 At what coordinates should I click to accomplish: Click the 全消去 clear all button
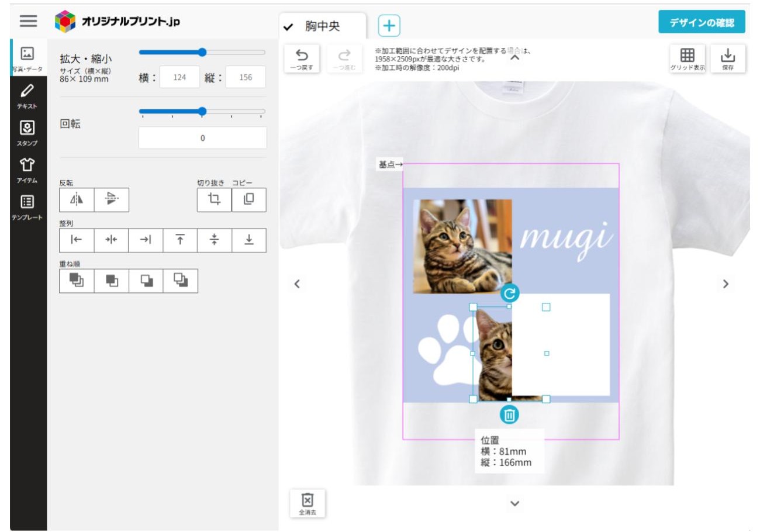[308, 503]
